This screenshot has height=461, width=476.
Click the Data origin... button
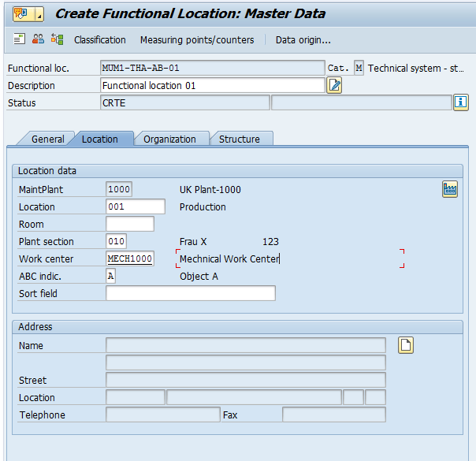coord(303,40)
